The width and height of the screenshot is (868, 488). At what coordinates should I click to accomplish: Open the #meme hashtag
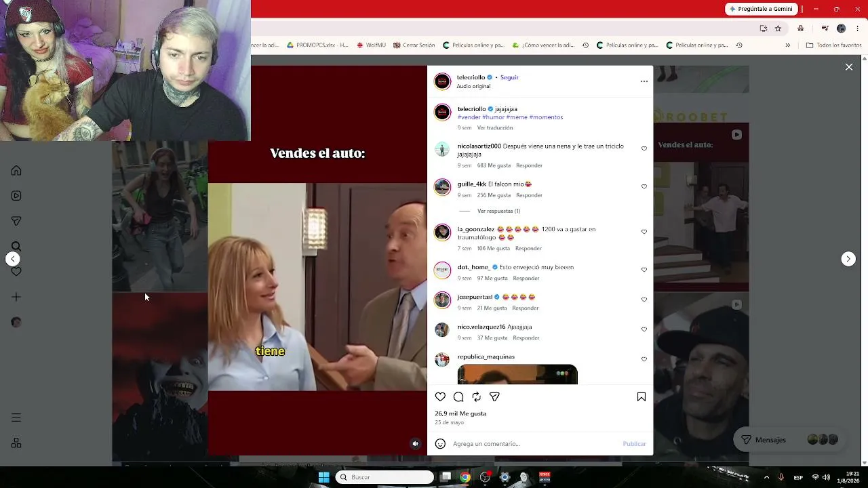tap(516, 117)
